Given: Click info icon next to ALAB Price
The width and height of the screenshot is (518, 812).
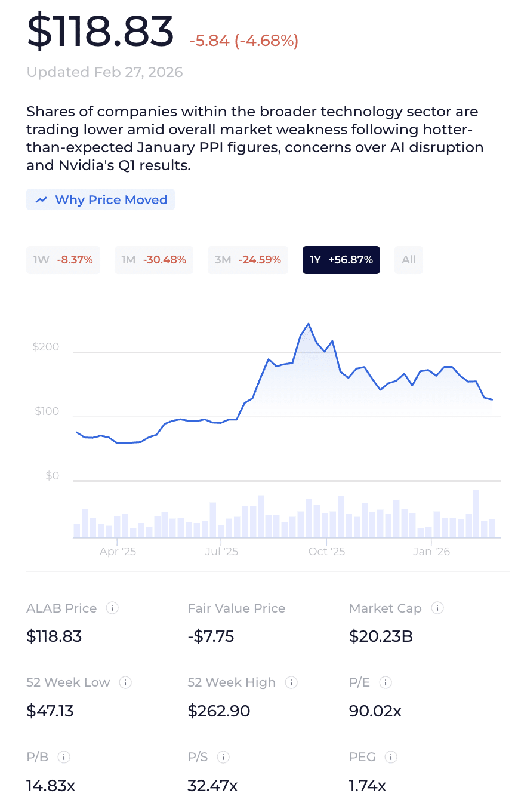Looking at the screenshot, I should pos(112,608).
